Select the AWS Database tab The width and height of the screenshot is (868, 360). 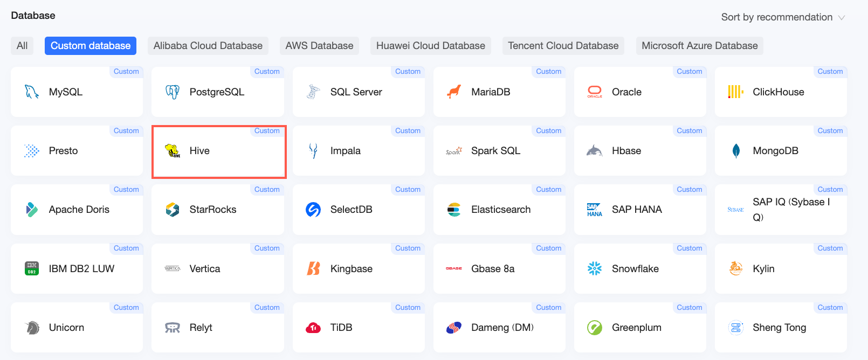pos(320,46)
